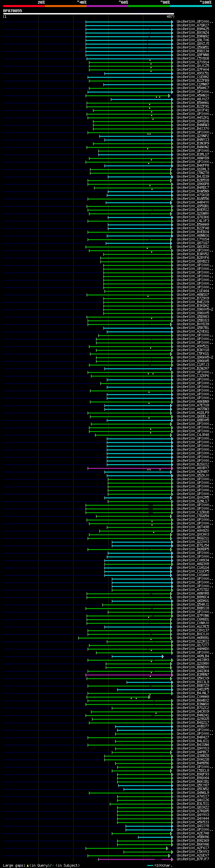
Task: Select hit UniRef100_A5K533
Action: click(193, 822)
